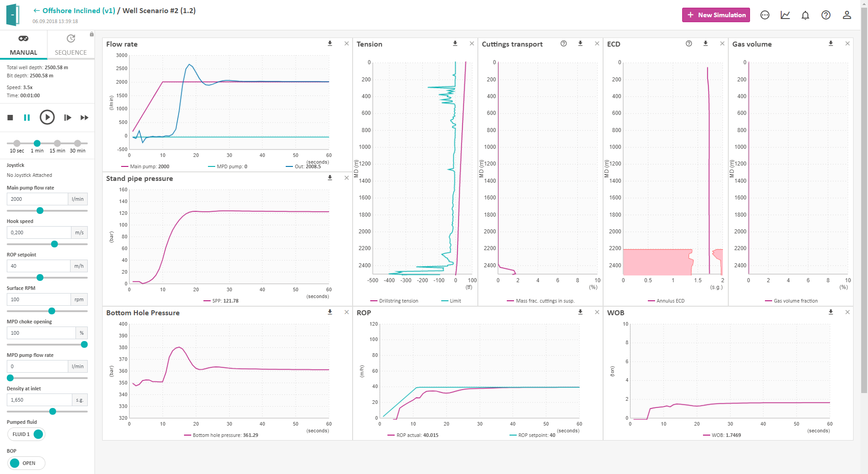This screenshot has height=474, width=868.
Task: Open the FLUID 1 pumped fluid selector
Action: click(x=26, y=434)
